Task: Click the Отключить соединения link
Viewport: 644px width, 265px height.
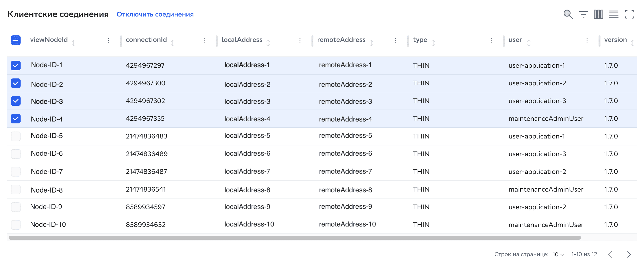Action: pyautogui.click(x=155, y=15)
